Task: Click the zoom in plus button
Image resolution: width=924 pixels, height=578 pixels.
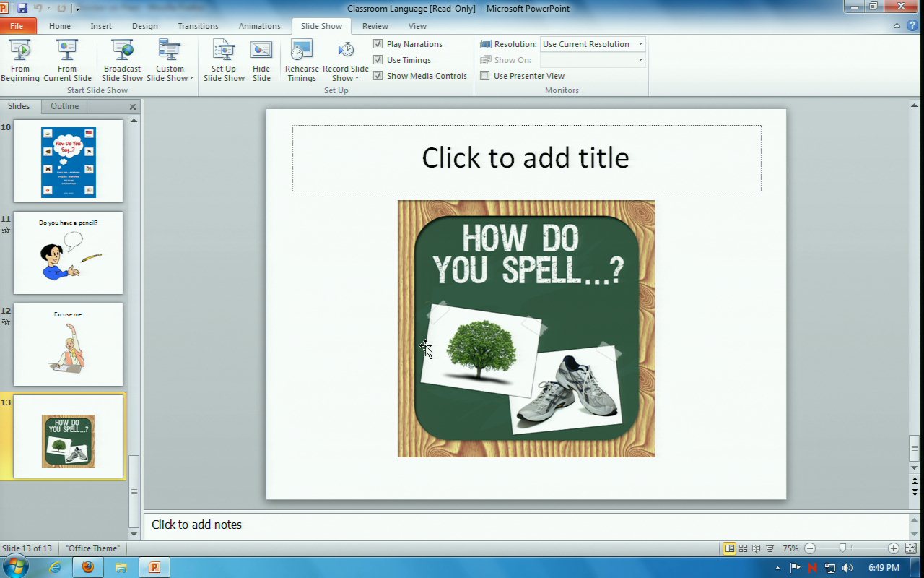Action: (x=894, y=548)
